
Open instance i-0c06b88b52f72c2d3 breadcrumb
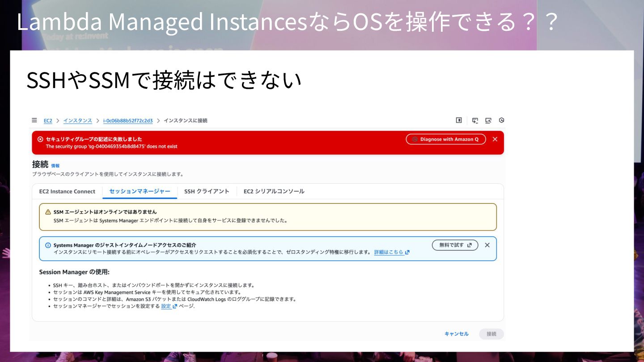pos(128,121)
